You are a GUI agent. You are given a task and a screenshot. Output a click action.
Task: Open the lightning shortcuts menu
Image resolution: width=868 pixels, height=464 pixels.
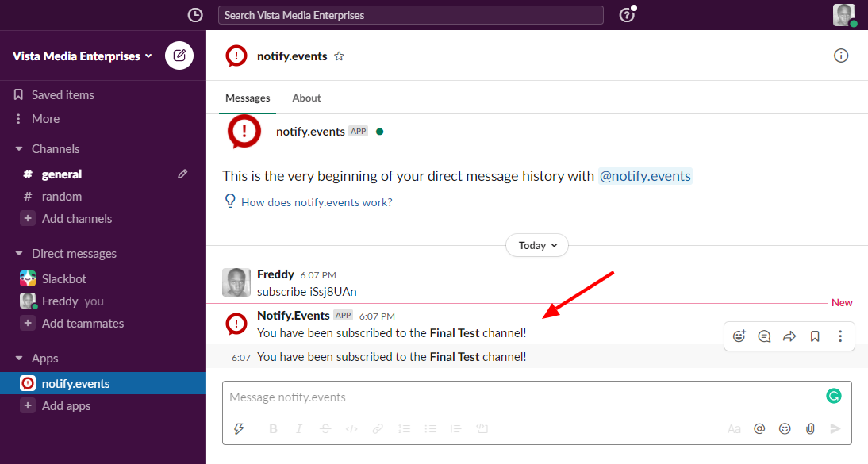pos(239,428)
